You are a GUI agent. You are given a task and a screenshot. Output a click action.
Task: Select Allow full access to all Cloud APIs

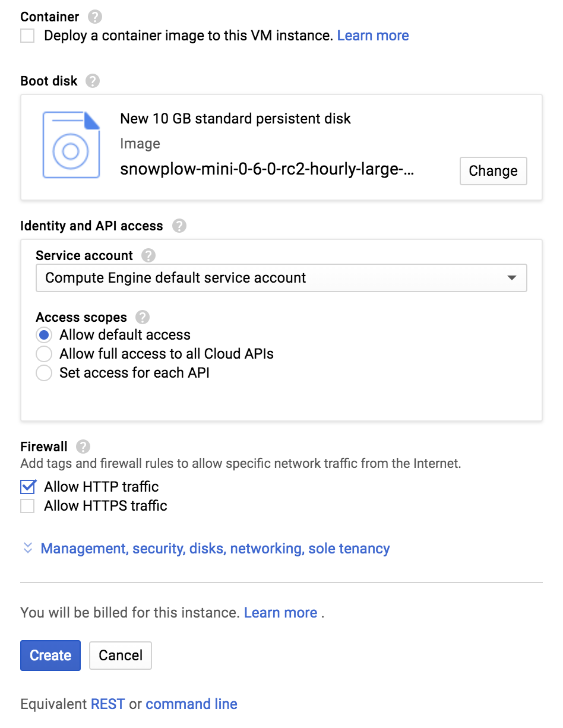pyautogui.click(x=44, y=354)
